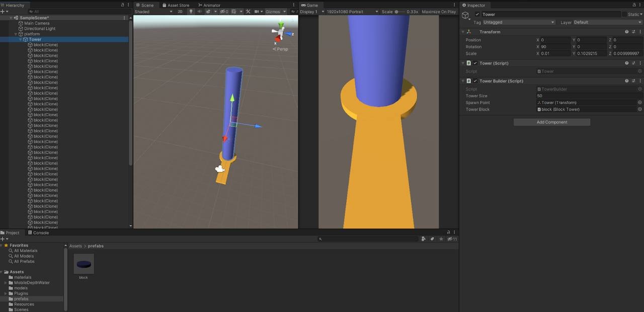Viewport: 644px width, 312px height.
Task: Open the Shaded draw mode dropdown
Action: (153, 12)
